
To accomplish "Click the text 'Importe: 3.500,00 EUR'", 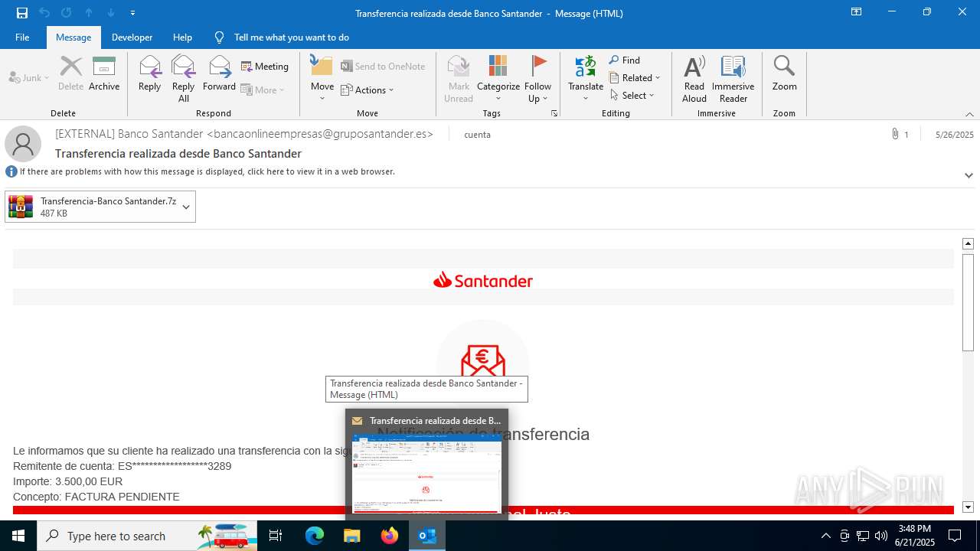I will point(67,481).
